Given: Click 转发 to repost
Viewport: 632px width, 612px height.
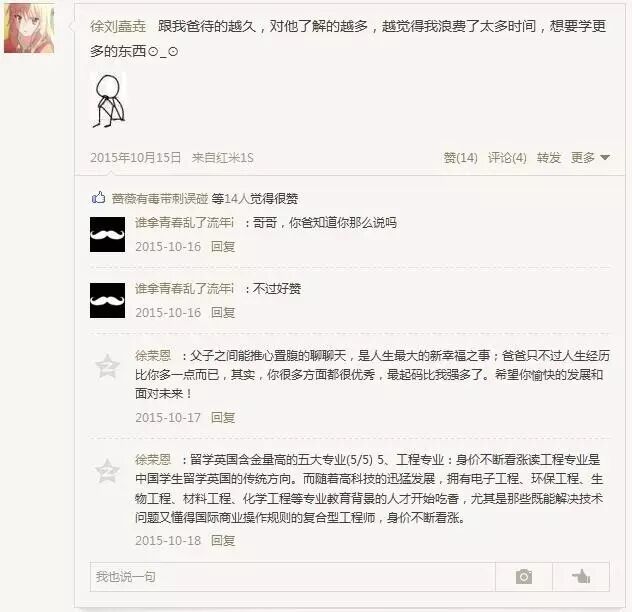Looking at the screenshot, I should coord(549,158).
